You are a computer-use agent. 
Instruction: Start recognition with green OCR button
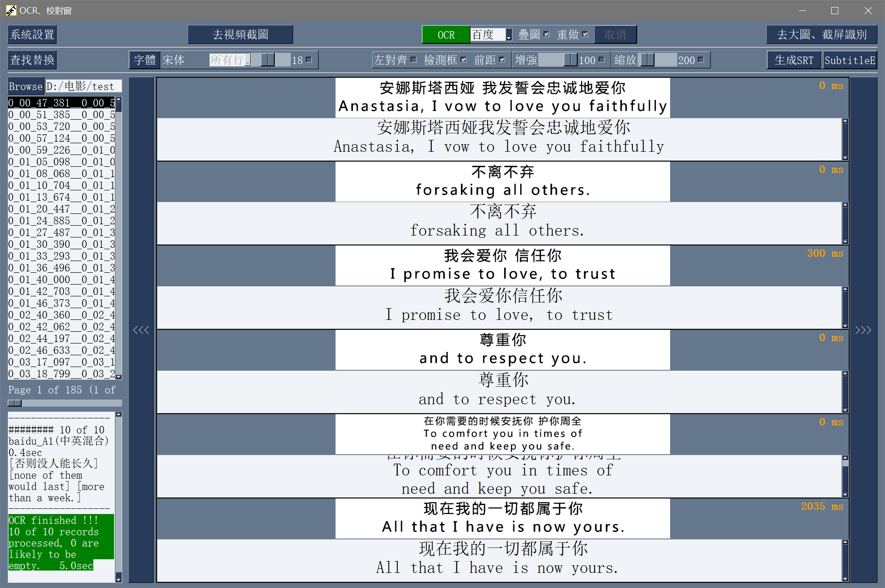click(x=446, y=34)
